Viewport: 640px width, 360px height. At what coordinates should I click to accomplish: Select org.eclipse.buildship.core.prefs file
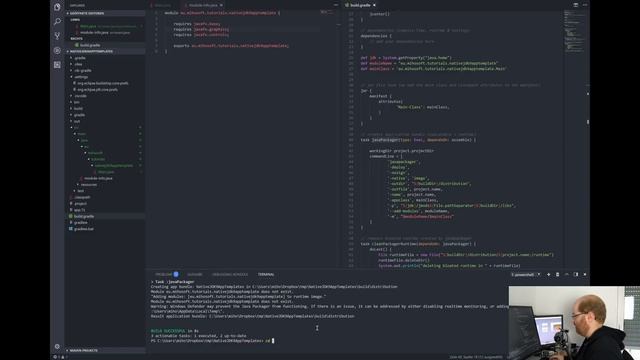(x=102, y=83)
